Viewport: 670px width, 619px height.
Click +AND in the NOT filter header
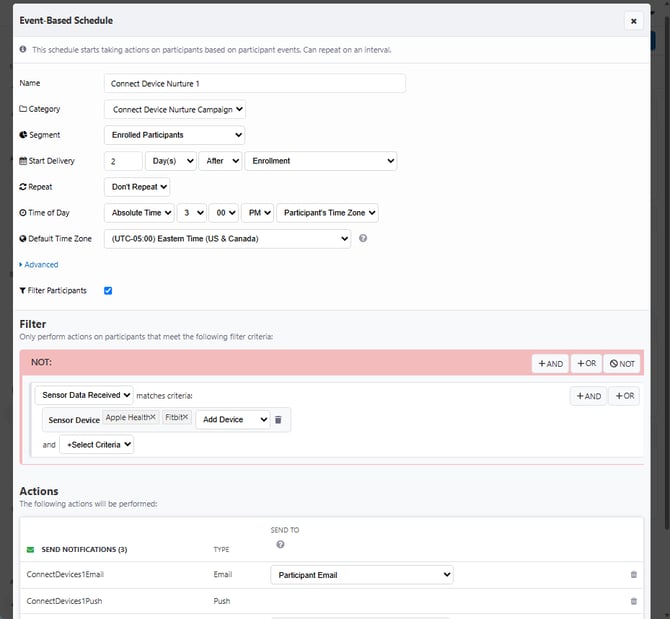[x=550, y=364]
